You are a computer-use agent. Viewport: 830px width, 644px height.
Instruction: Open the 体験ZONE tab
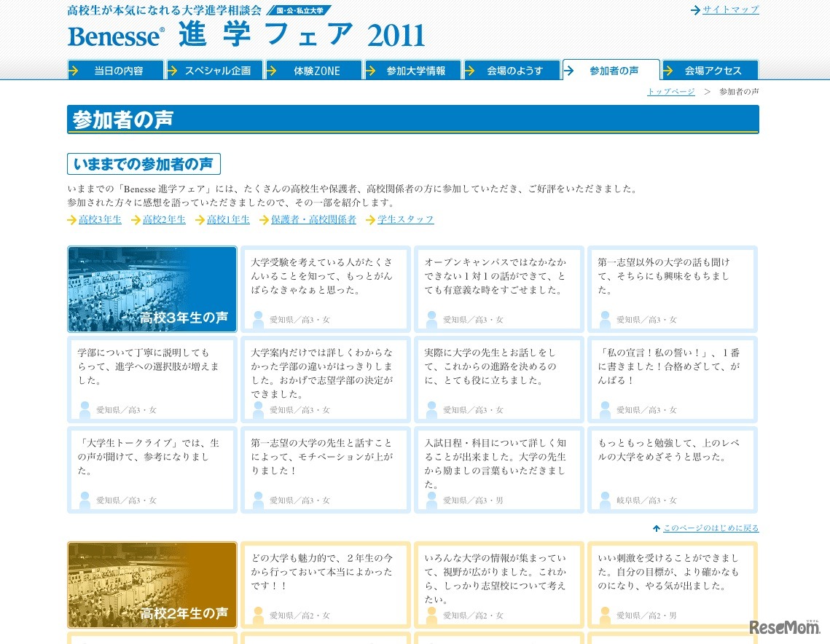click(316, 70)
